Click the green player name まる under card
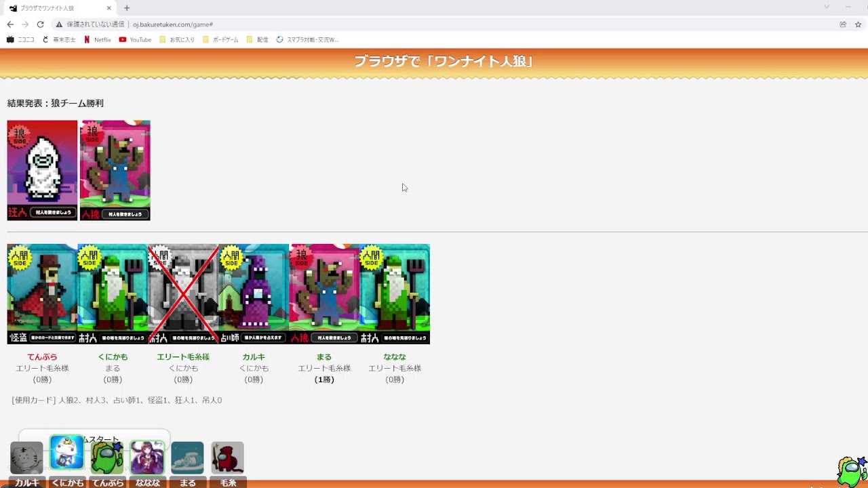This screenshot has width=868, height=488. [x=324, y=357]
